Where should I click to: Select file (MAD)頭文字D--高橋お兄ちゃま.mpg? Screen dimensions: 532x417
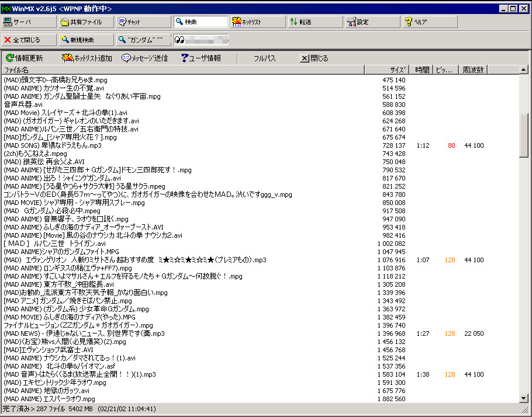pyautogui.click(x=56, y=81)
